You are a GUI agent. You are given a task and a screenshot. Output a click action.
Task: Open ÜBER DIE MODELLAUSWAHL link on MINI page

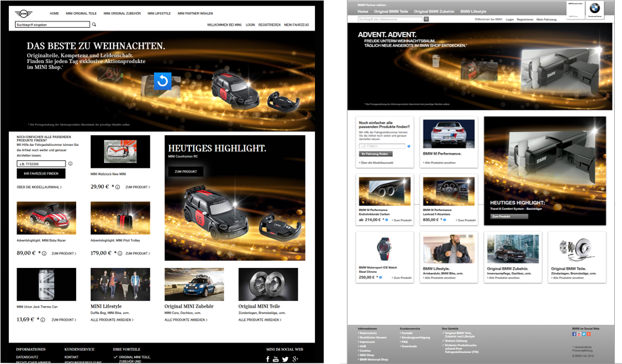coord(39,187)
